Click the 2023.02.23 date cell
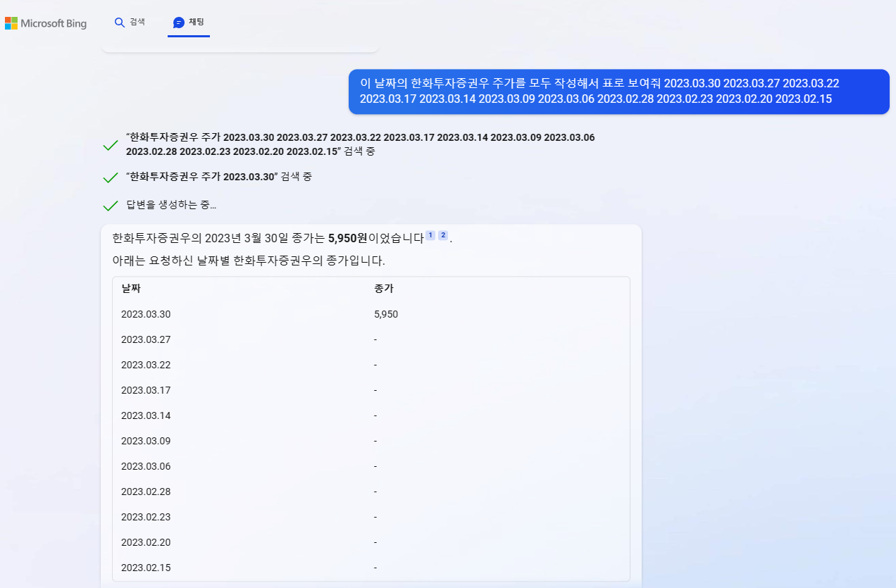This screenshot has height=588, width=896. click(x=146, y=517)
